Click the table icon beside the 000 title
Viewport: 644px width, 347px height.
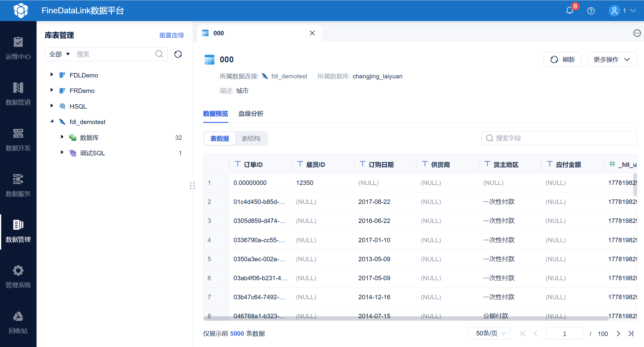pyautogui.click(x=210, y=59)
